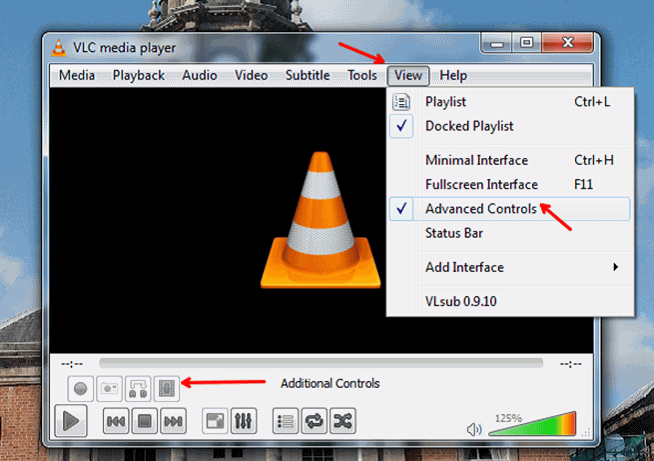Expand the Add Interface submenu
This screenshot has width=654, height=461.
click(x=510, y=267)
